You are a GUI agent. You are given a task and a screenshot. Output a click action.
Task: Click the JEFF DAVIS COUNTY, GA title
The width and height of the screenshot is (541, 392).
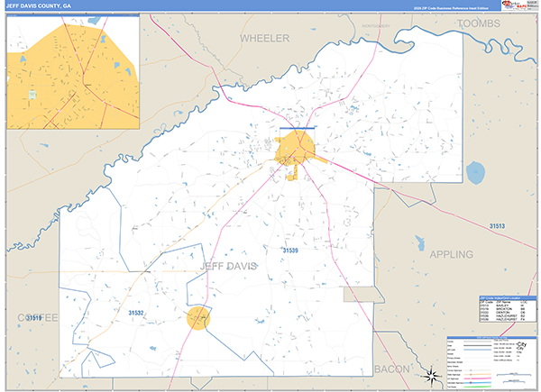tap(39, 6)
